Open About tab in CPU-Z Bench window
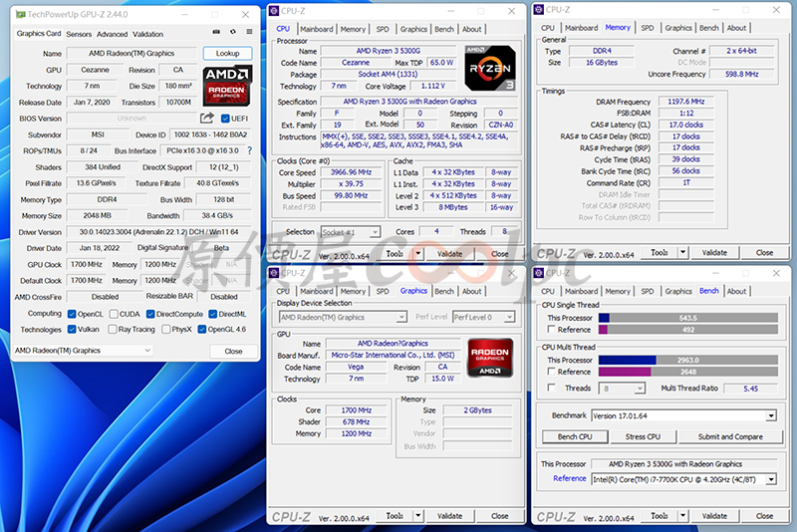Image resolution: width=797 pixels, height=532 pixels. (736, 291)
